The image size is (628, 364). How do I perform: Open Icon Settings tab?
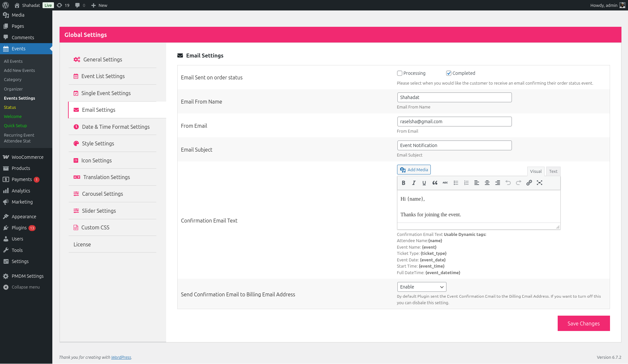(x=113, y=160)
